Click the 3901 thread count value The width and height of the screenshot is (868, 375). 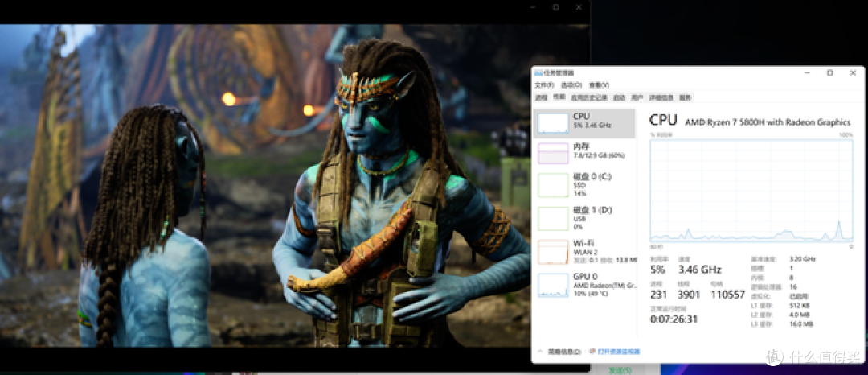coord(690,295)
